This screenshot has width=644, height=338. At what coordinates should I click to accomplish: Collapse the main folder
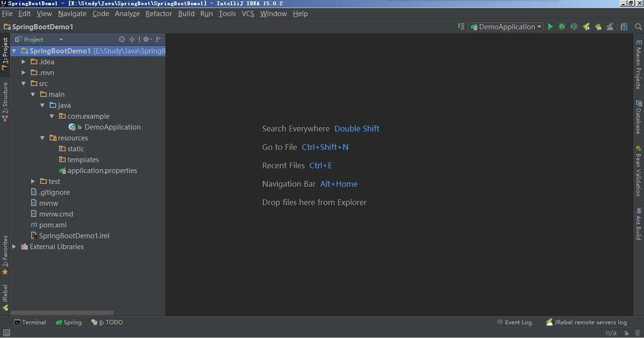pyautogui.click(x=33, y=95)
